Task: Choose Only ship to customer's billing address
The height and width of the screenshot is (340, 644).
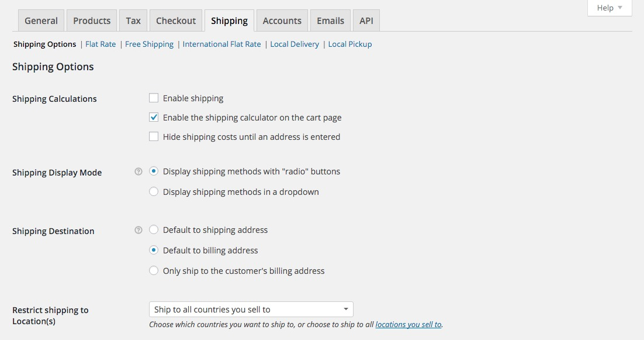Action: coord(154,271)
